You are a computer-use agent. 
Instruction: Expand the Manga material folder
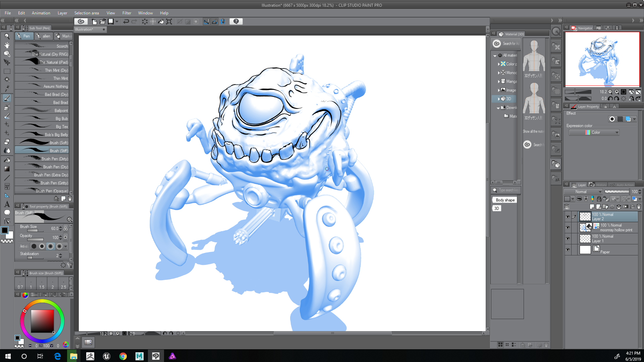tap(499, 81)
